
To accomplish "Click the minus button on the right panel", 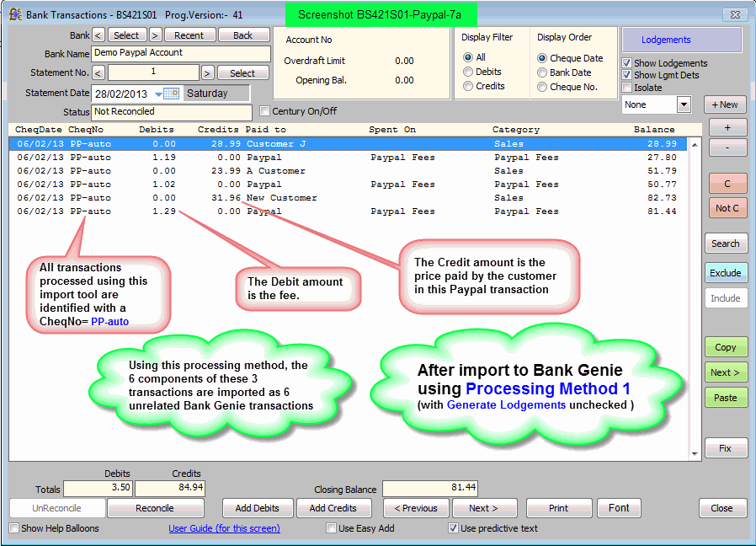I will tap(727, 147).
